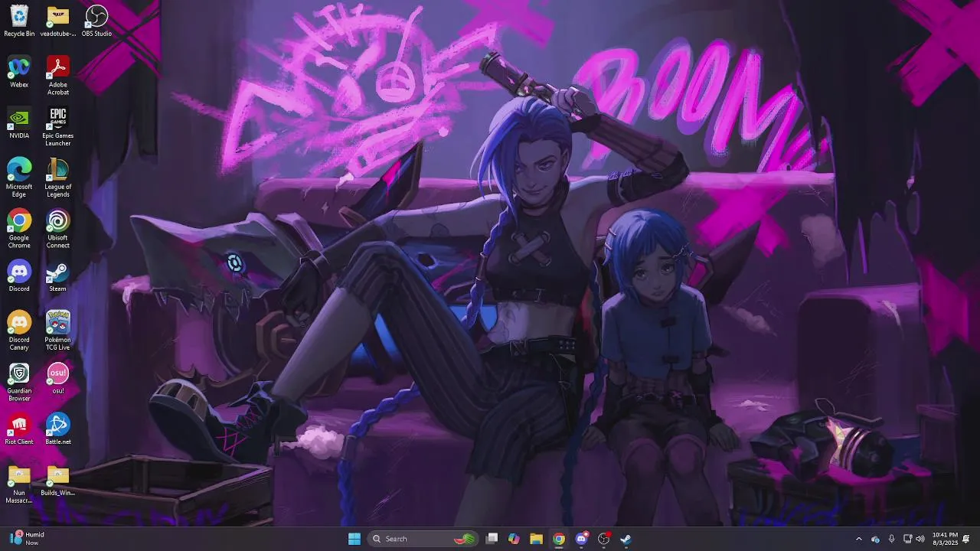Open the Webex desktop shortcut

point(19,72)
